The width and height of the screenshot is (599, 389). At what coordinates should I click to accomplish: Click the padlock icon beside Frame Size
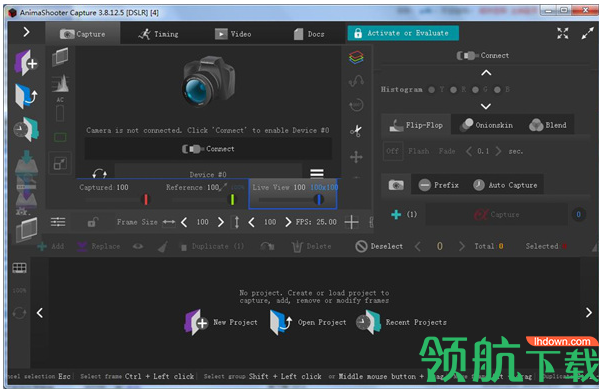coord(92,222)
